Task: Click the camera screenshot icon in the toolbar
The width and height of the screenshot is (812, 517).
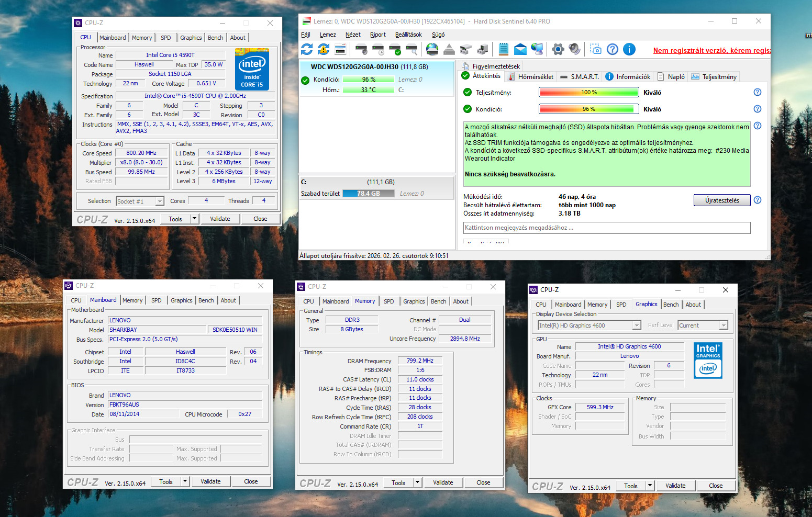Action: tap(596, 49)
